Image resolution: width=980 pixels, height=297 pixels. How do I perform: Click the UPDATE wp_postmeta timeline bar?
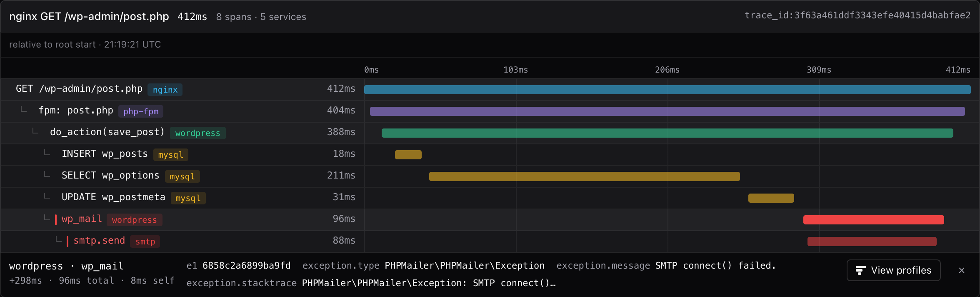click(x=771, y=198)
